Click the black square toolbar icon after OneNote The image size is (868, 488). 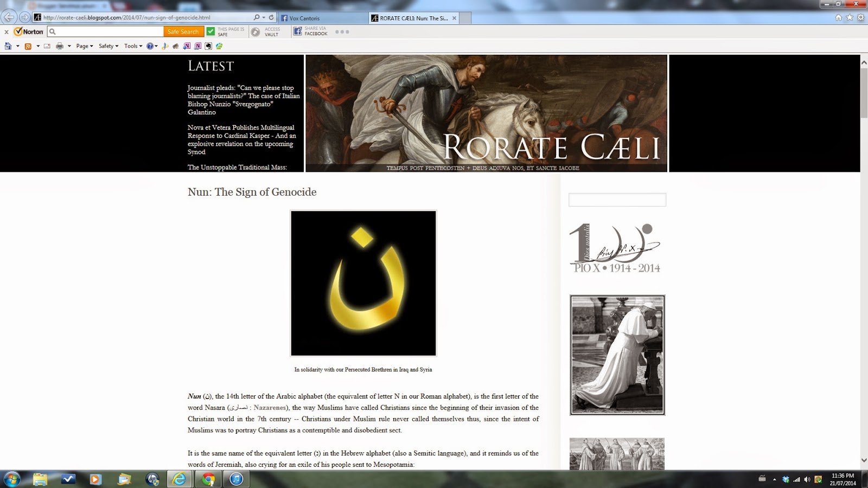coord(208,46)
